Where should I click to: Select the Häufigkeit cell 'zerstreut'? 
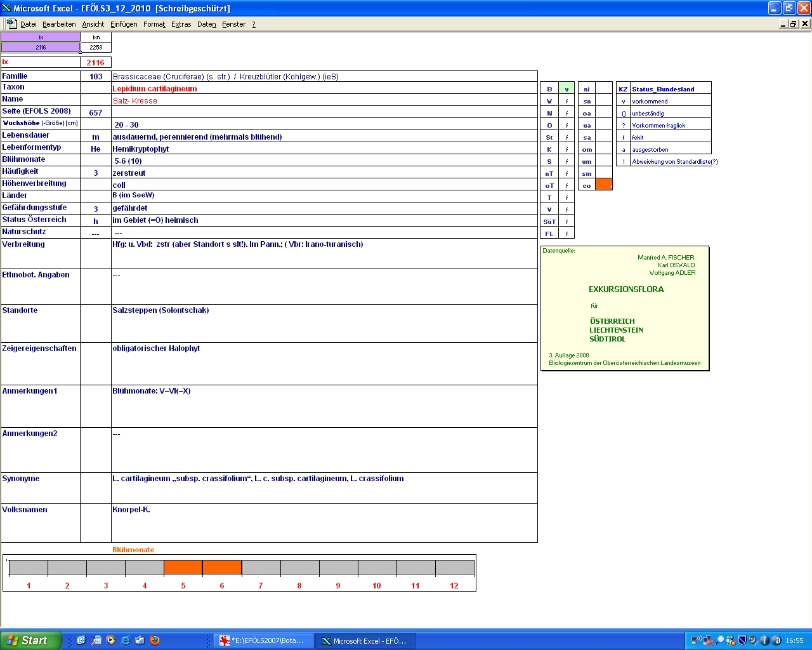click(324, 173)
